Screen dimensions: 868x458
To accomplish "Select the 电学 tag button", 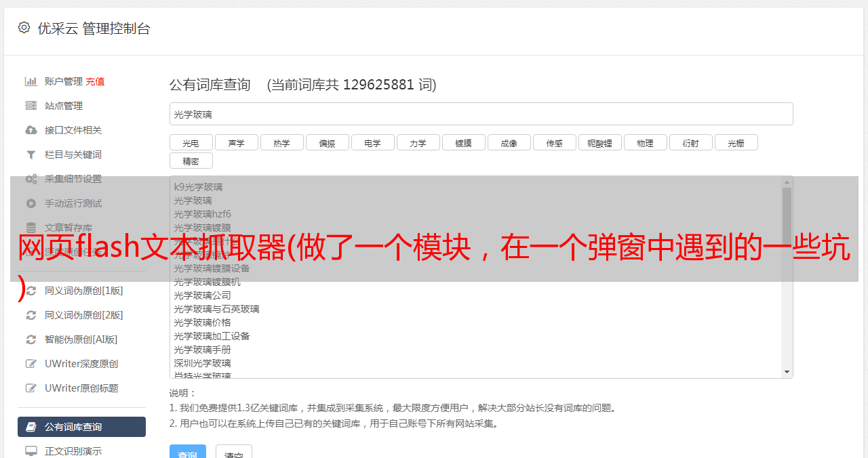I will click(373, 142).
